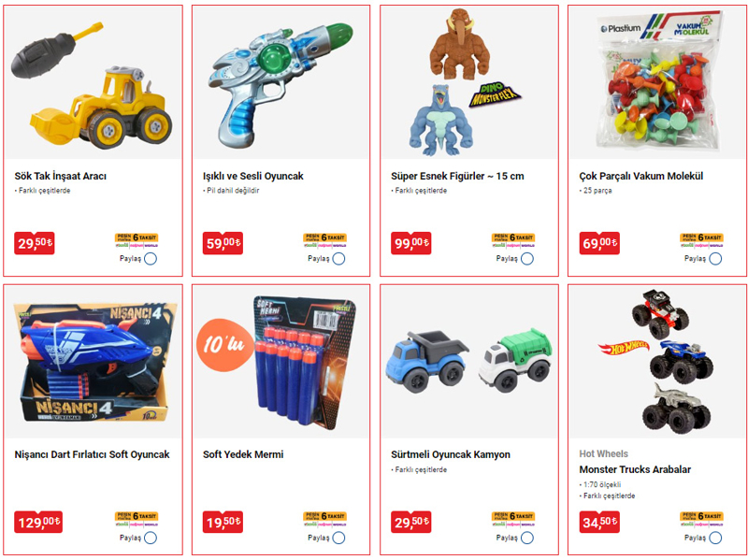The image size is (748, 560).
Task: Open the silver toy space gun image
Action: coord(281,82)
